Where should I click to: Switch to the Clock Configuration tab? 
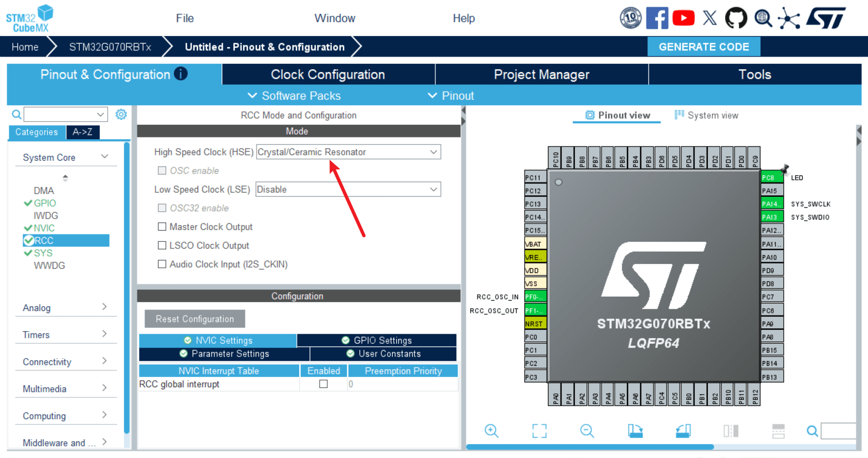point(328,74)
